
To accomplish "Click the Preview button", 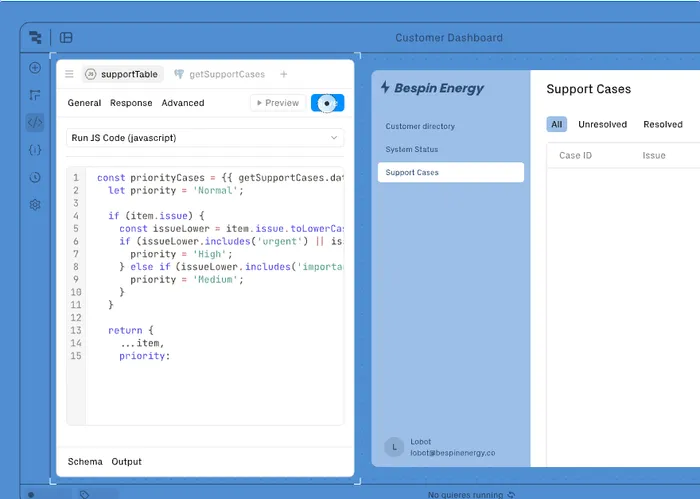I will click(276, 103).
